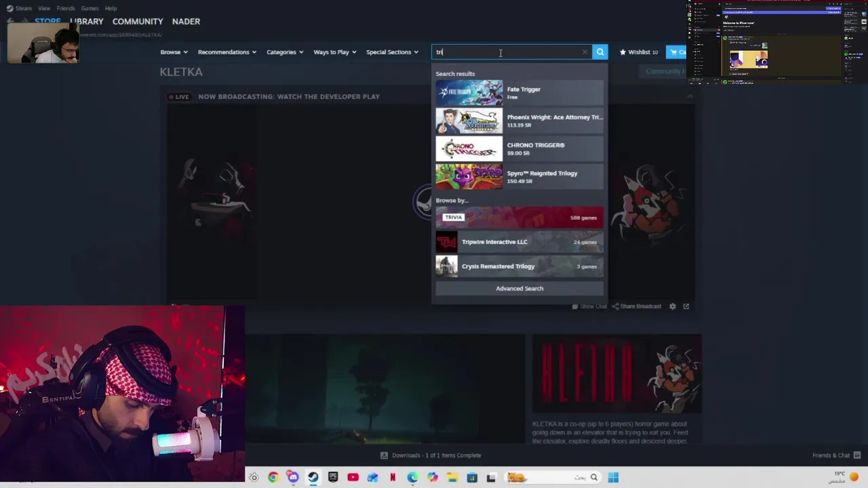Screen dimensions: 868x488
Task: Expand the Browse dropdown
Action: [x=174, y=52]
